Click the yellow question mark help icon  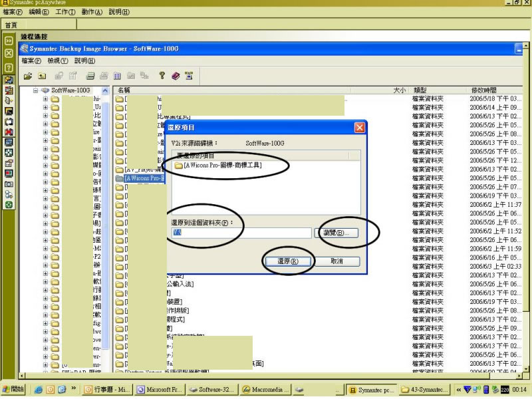162,76
